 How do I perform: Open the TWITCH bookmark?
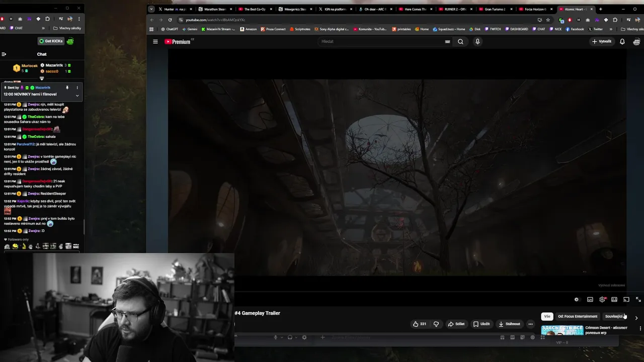[493, 29]
